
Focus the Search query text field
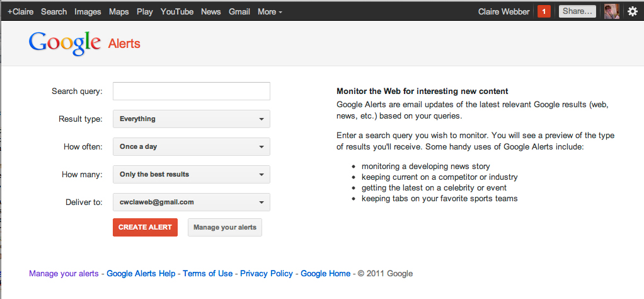coord(192,91)
